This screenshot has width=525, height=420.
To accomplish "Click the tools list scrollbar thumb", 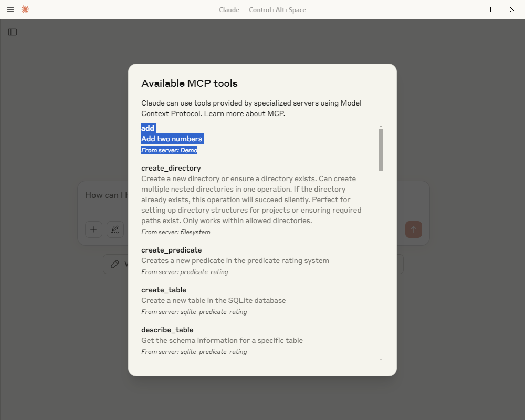I will 381,150.
